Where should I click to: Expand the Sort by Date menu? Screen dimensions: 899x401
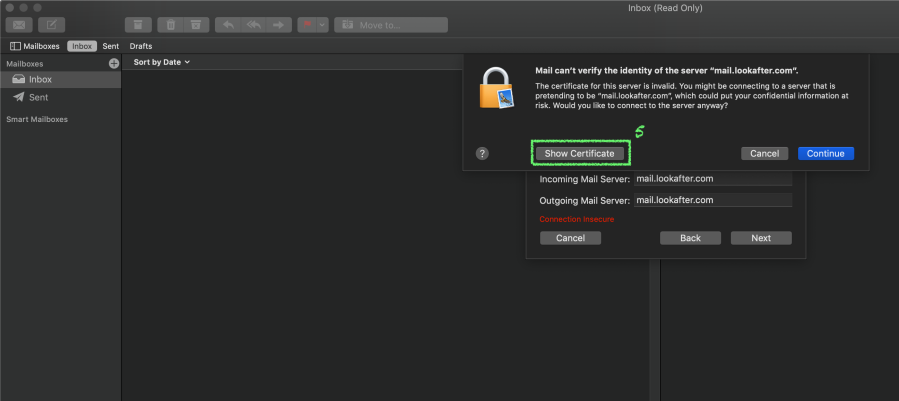coord(161,62)
